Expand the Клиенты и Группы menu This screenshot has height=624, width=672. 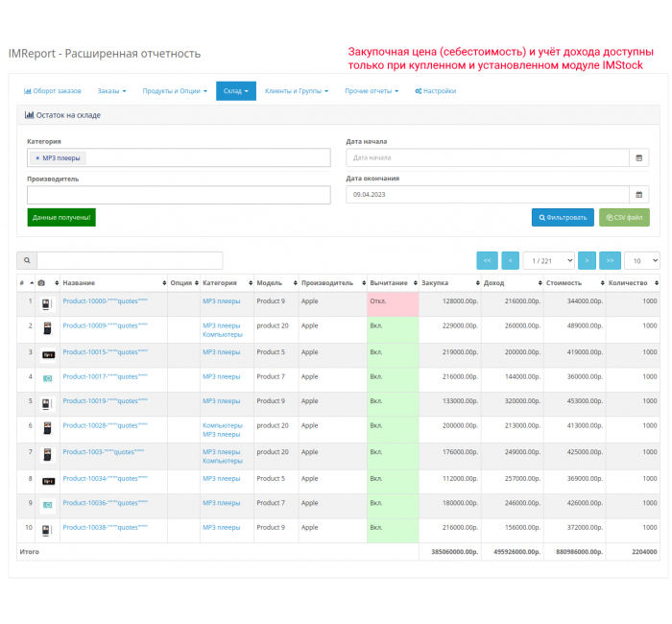[x=296, y=91]
